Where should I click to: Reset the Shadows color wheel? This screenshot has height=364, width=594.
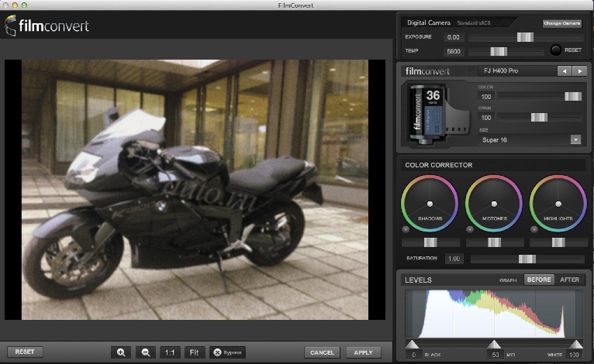point(406,229)
